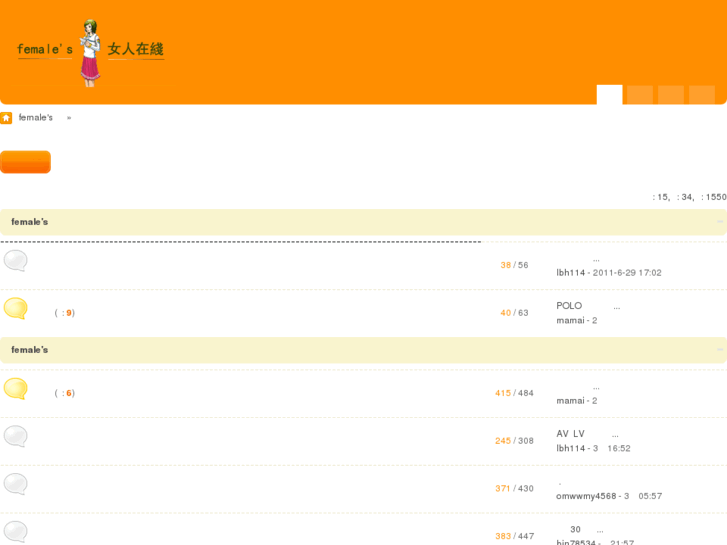
Task: Click the home icon in the breadcrumb
Action: click(x=6, y=118)
